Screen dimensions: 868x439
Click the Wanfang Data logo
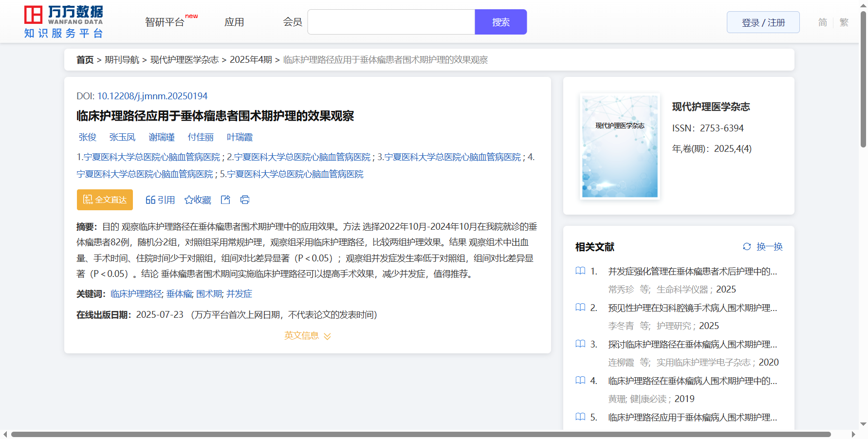tap(64, 22)
